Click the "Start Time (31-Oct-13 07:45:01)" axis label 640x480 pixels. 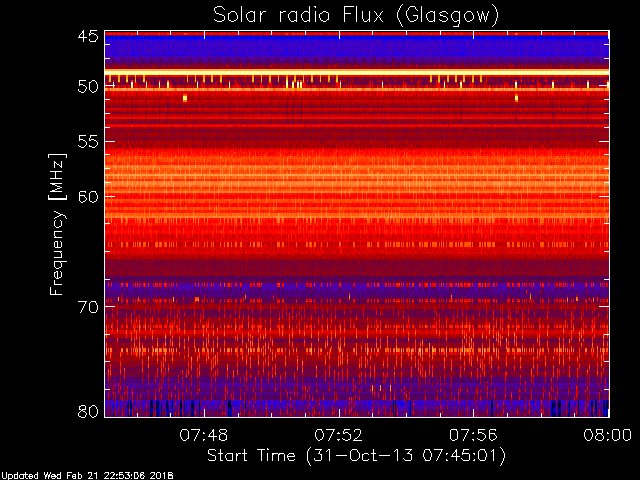point(356,455)
